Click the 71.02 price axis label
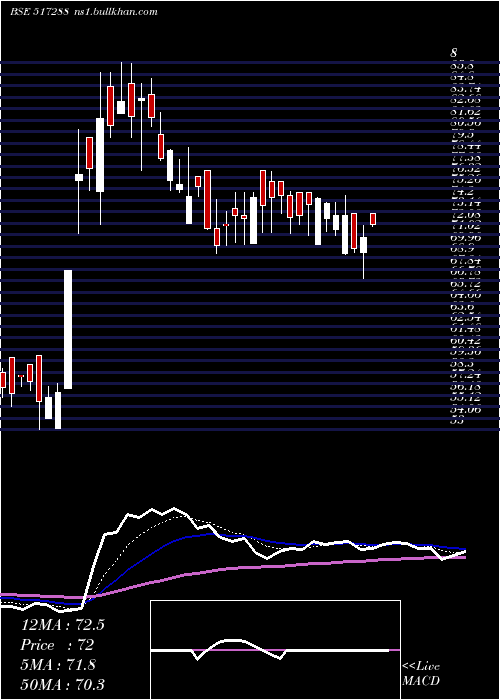This screenshot has height=700, width=500. click(x=466, y=226)
